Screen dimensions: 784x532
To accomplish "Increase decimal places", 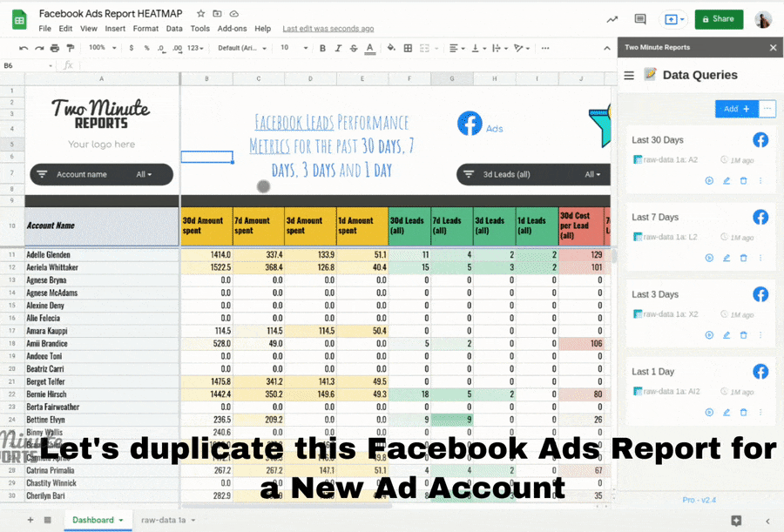I will coord(177,48).
